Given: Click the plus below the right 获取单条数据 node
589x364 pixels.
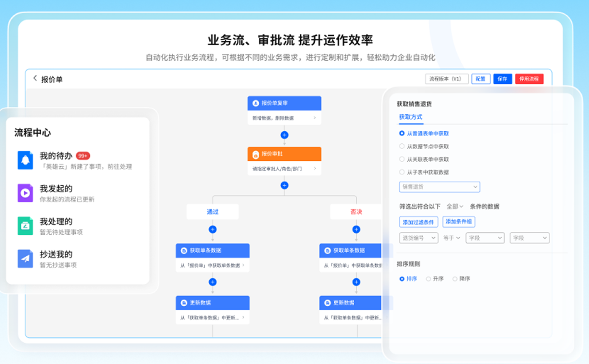Looking at the screenshot, I should tap(356, 282).
